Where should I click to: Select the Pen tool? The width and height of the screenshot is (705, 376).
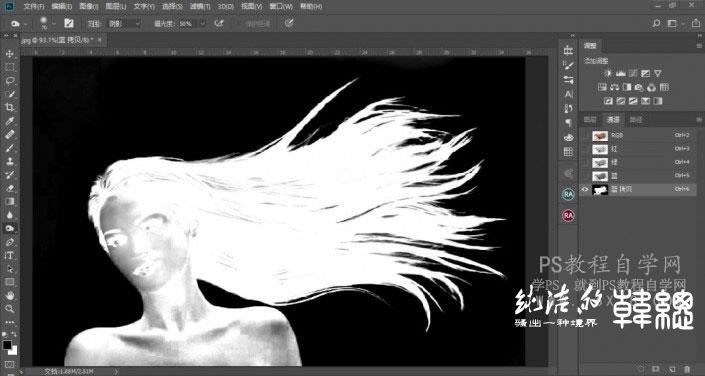[9, 242]
